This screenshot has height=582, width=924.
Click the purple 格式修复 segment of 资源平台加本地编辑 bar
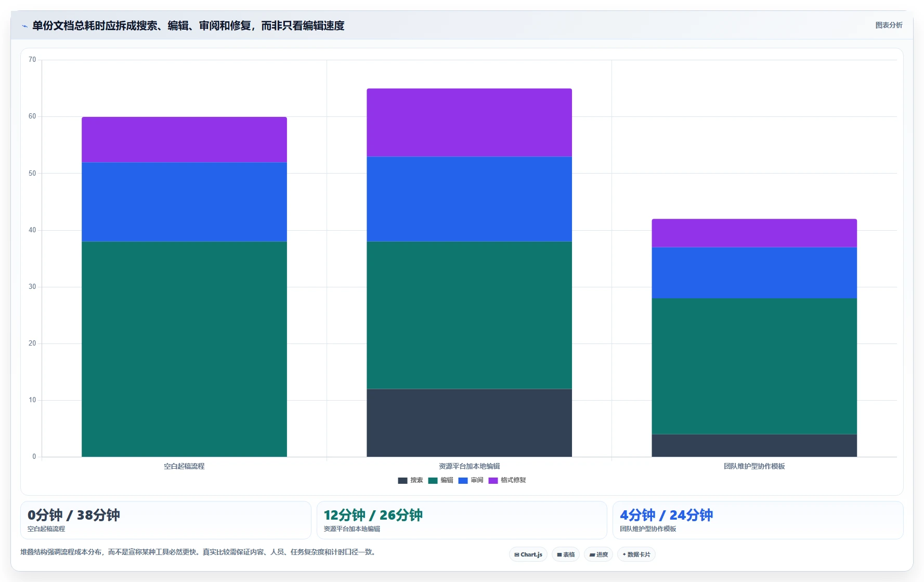pos(469,123)
